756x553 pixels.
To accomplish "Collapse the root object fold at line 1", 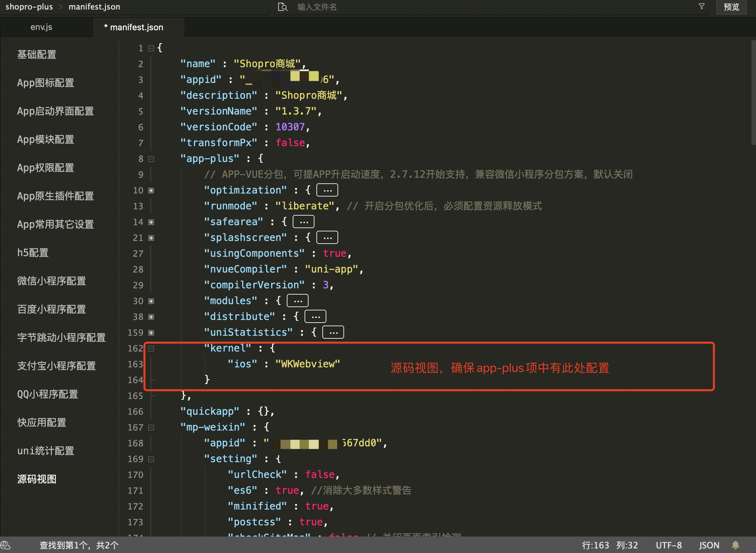I will 151,48.
